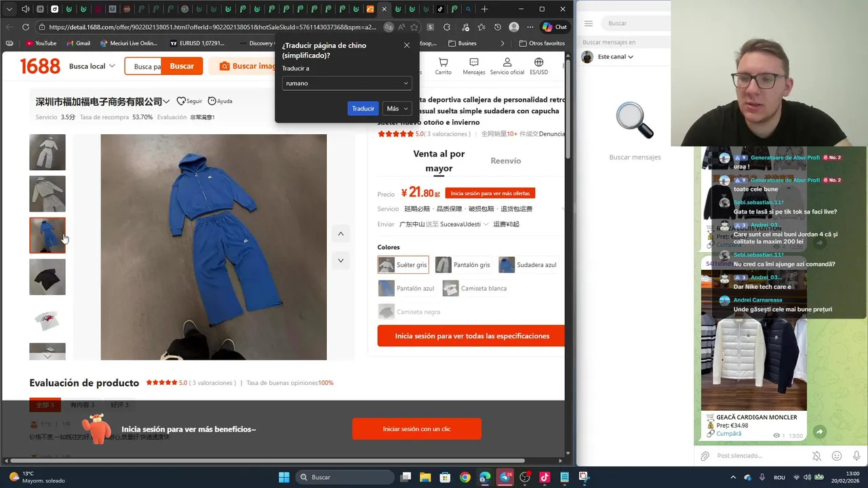Click the Carrito shopping cart icon
868x488 pixels.
(443, 62)
